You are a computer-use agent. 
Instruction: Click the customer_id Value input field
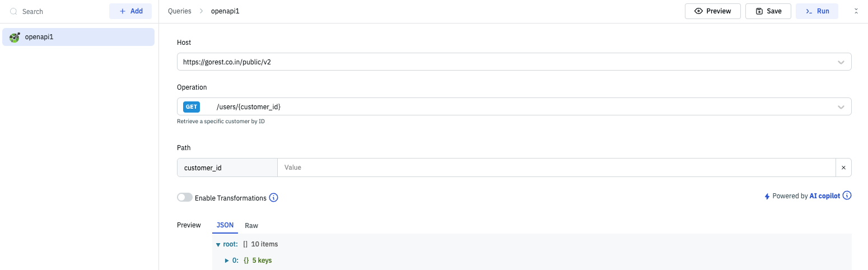556,167
